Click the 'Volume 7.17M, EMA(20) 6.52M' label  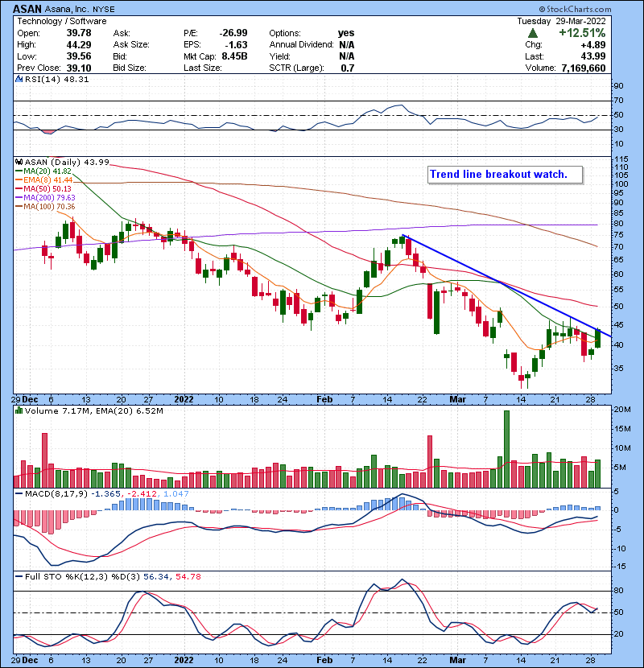click(93, 411)
